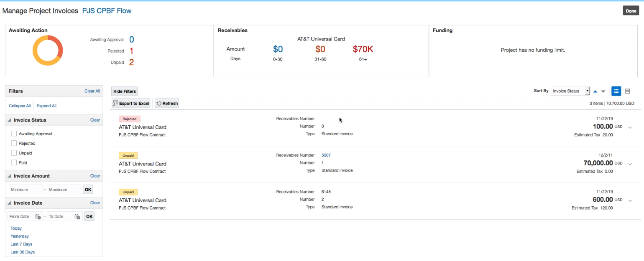Viewport: 644px width, 261px height.
Task: Click PJS CPBF Flow title
Action: [x=107, y=11]
